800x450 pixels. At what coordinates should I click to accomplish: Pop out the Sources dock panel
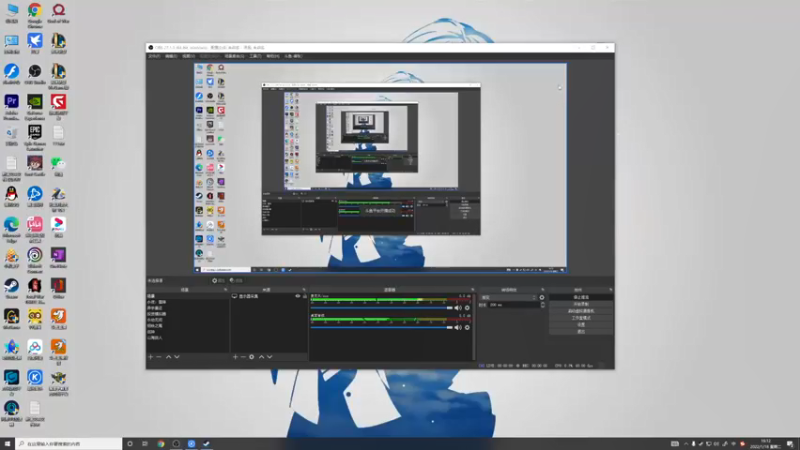[x=304, y=290]
